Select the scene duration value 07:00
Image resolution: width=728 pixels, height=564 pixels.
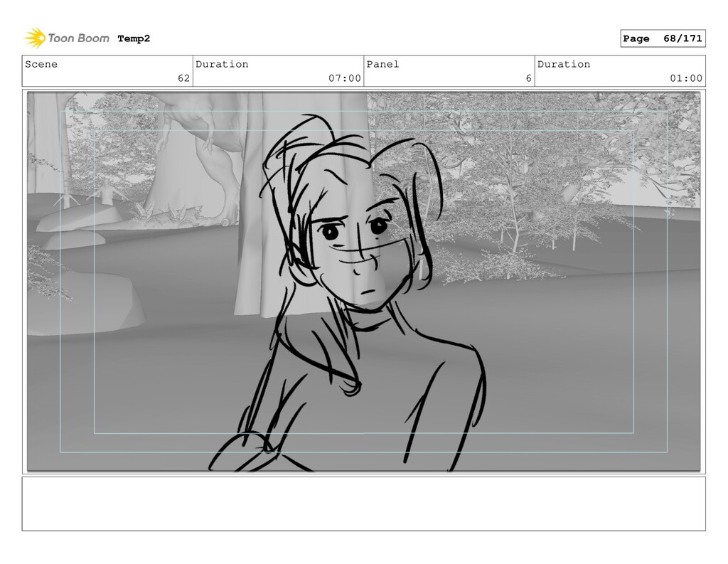click(345, 78)
